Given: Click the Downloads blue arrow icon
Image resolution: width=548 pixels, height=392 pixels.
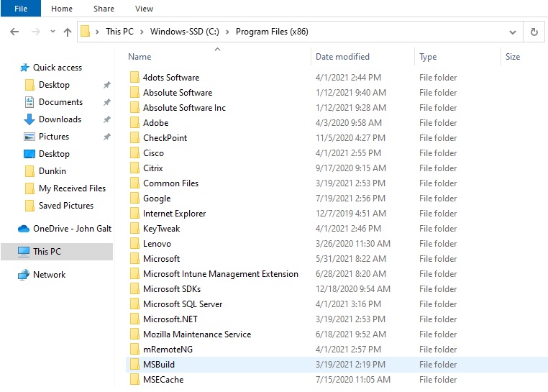Looking at the screenshot, I should 29,119.
